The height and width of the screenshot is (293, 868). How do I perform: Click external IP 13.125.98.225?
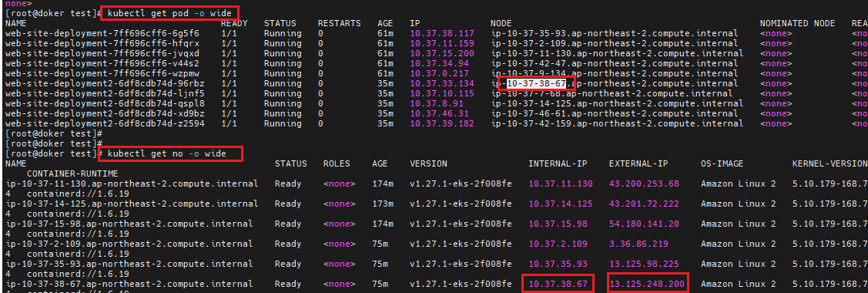point(645,264)
